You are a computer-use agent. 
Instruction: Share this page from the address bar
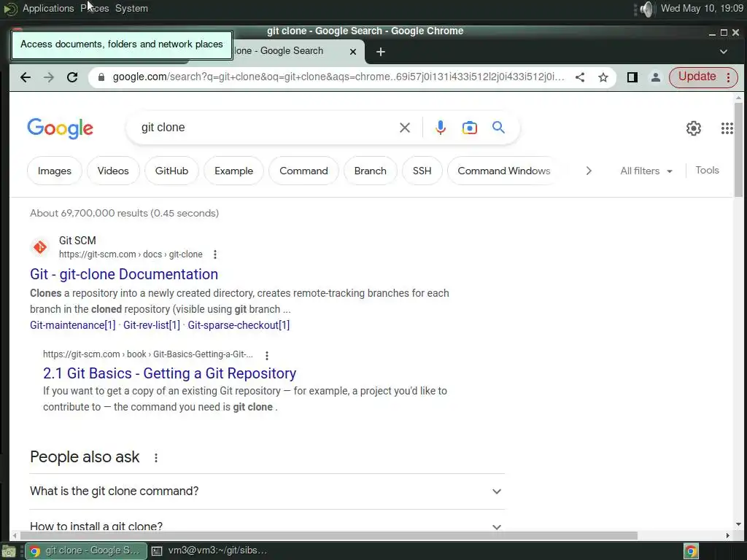click(x=580, y=77)
